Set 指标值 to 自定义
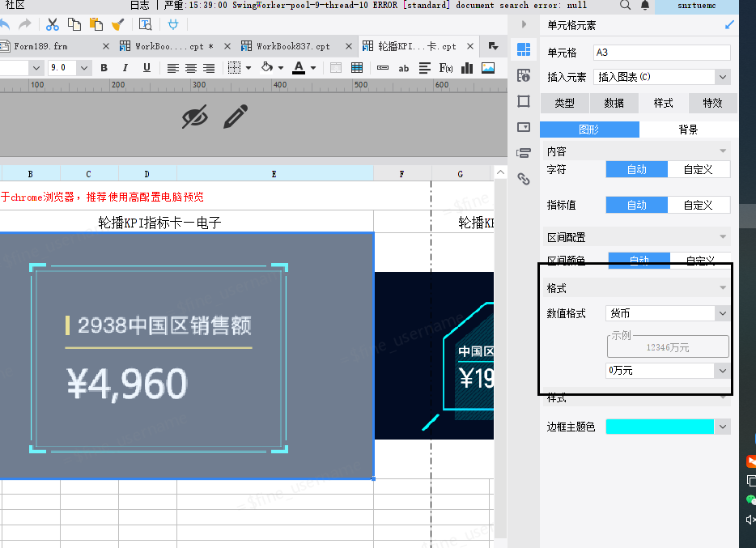Image resolution: width=756 pixels, height=548 pixels. [x=699, y=206]
